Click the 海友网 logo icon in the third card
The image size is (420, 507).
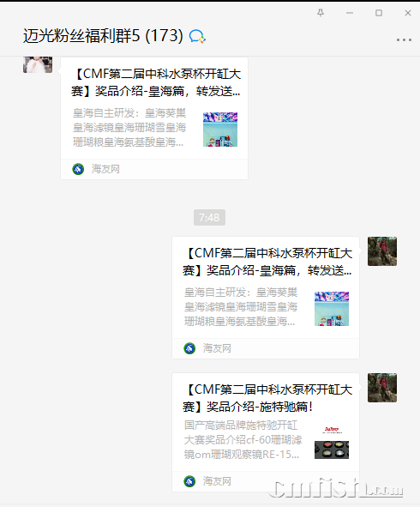[x=189, y=481]
